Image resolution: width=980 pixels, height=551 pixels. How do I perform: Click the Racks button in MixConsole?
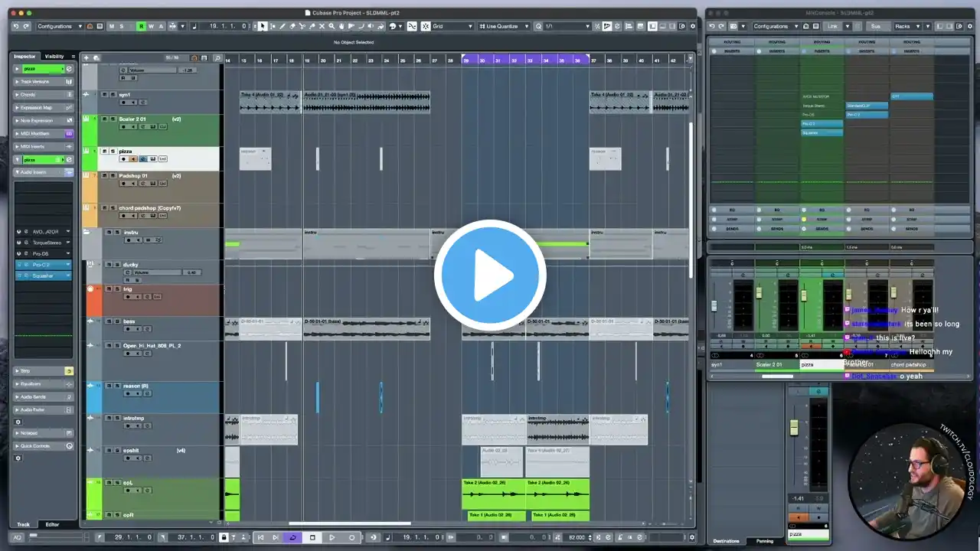tap(906, 26)
